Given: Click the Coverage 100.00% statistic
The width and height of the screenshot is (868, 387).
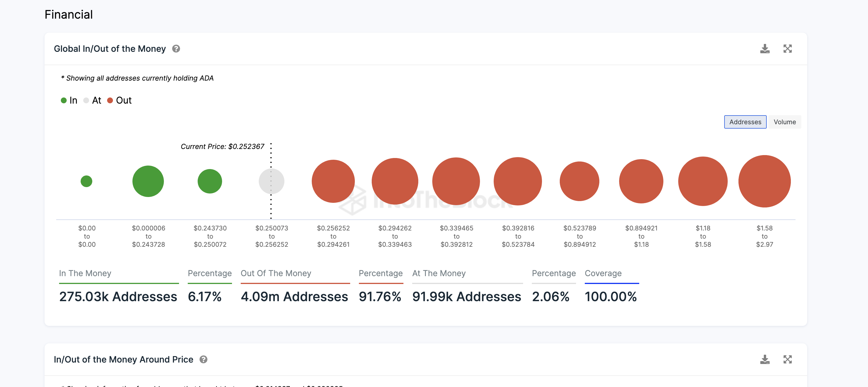Looking at the screenshot, I should pos(610,297).
